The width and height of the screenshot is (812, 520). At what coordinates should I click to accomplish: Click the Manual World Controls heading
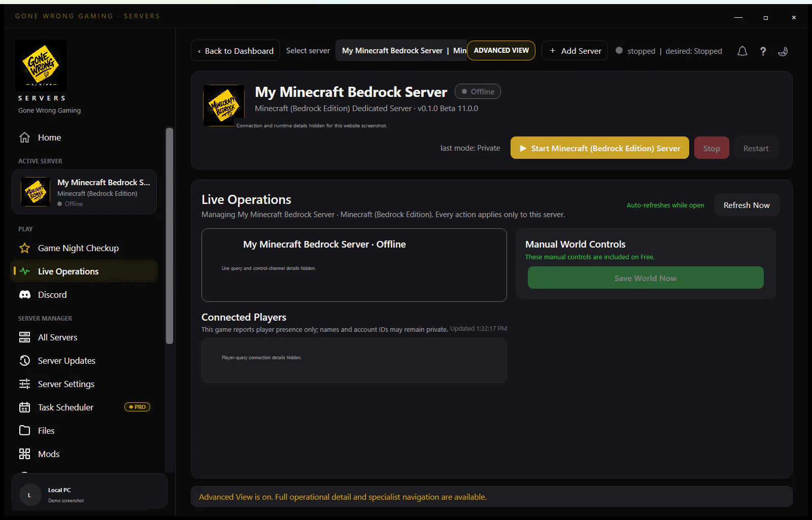click(576, 244)
